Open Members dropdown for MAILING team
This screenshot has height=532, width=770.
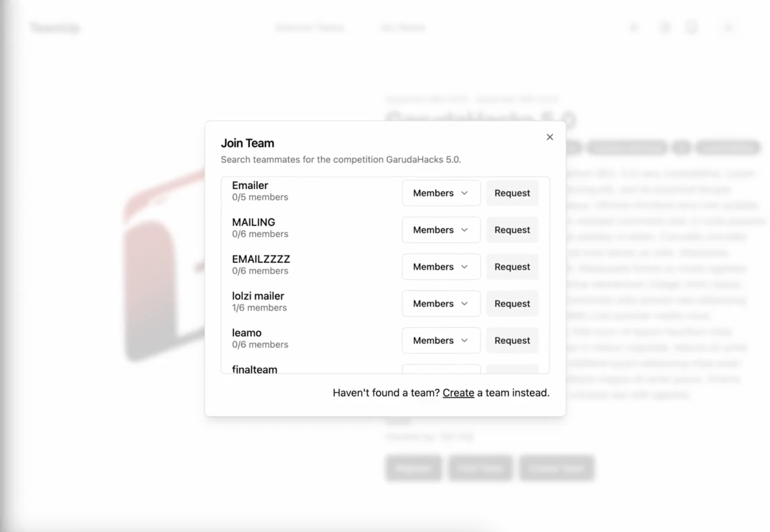click(x=441, y=230)
